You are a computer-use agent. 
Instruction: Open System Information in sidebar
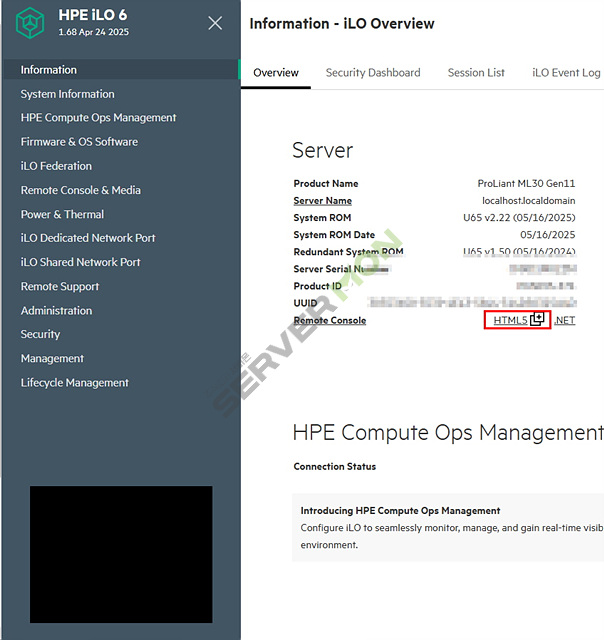point(67,94)
